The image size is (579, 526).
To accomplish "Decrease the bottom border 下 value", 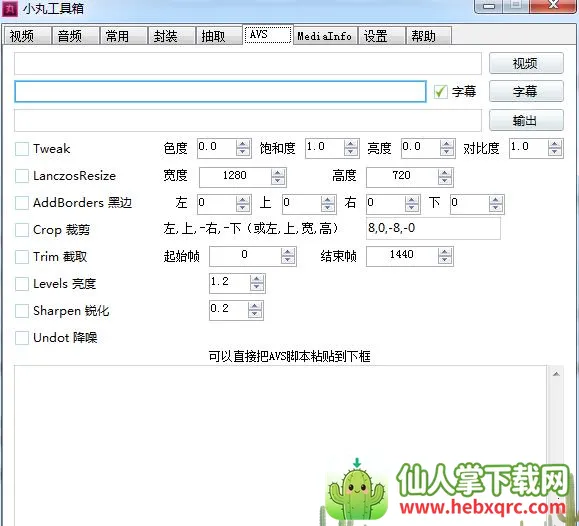I will point(496,208).
